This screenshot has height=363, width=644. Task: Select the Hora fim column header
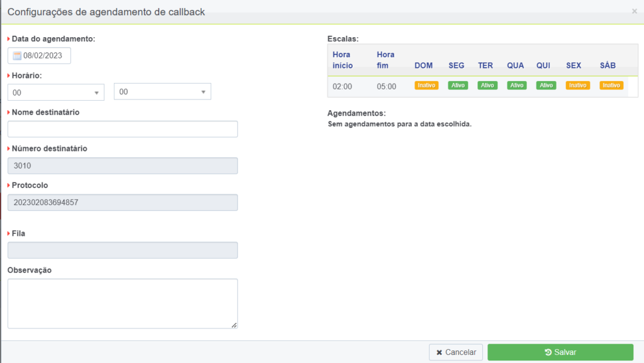pyautogui.click(x=385, y=60)
